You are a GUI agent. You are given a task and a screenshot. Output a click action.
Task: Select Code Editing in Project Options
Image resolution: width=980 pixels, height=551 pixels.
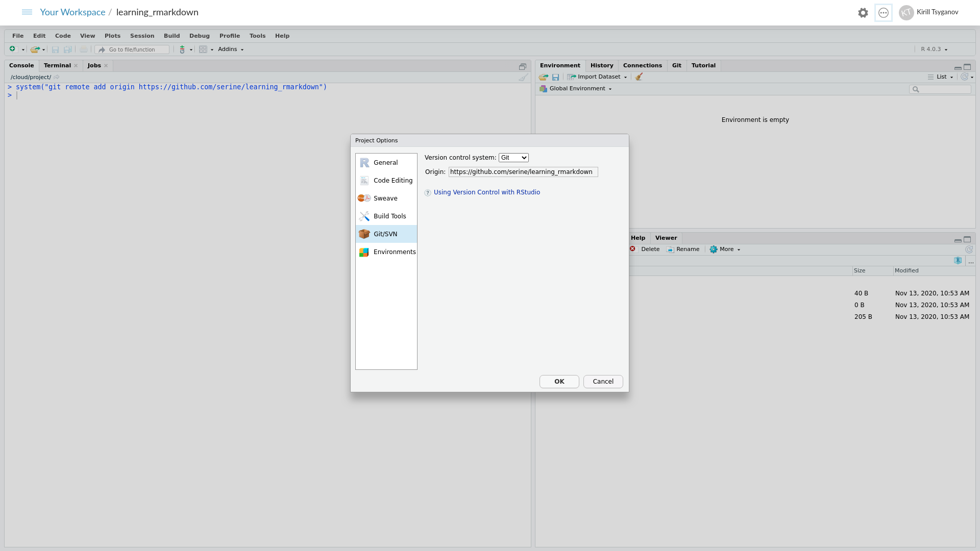pos(386,181)
